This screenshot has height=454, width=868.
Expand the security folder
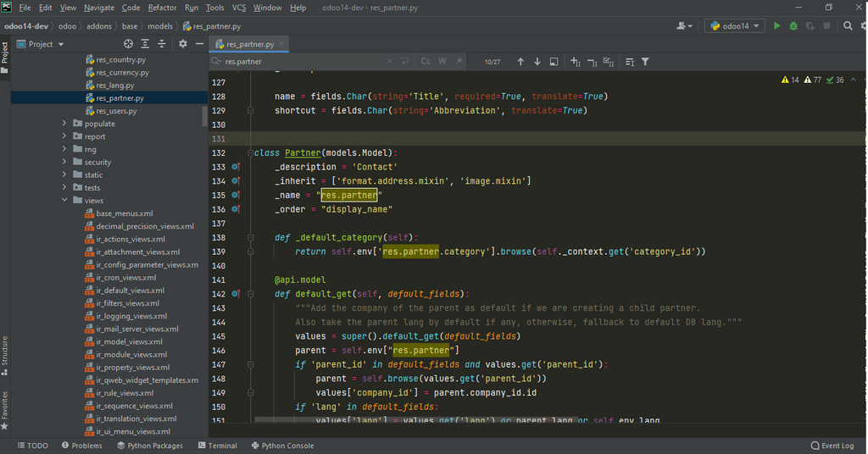pyautogui.click(x=64, y=162)
